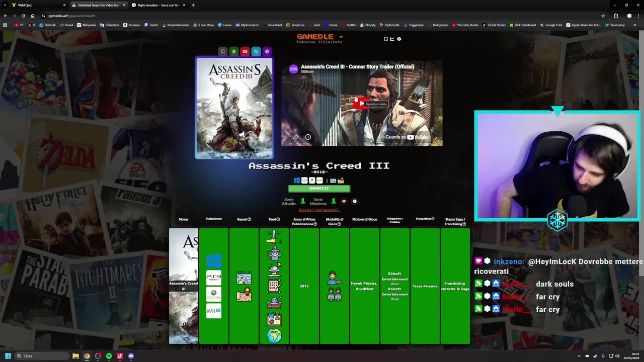Click the heart icon beside Serie Massima

tap(344, 201)
